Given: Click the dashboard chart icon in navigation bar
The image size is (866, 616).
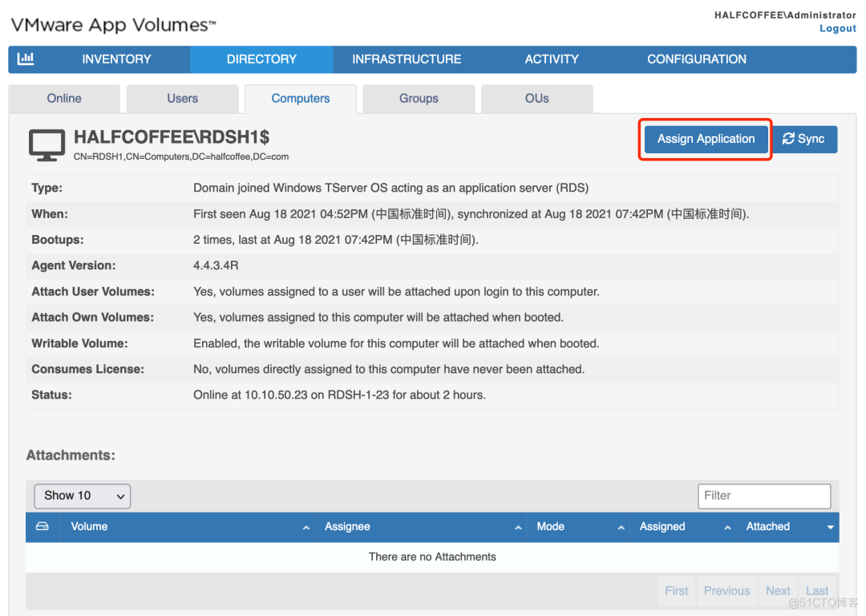Looking at the screenshot, I should [x=26, y=59].
